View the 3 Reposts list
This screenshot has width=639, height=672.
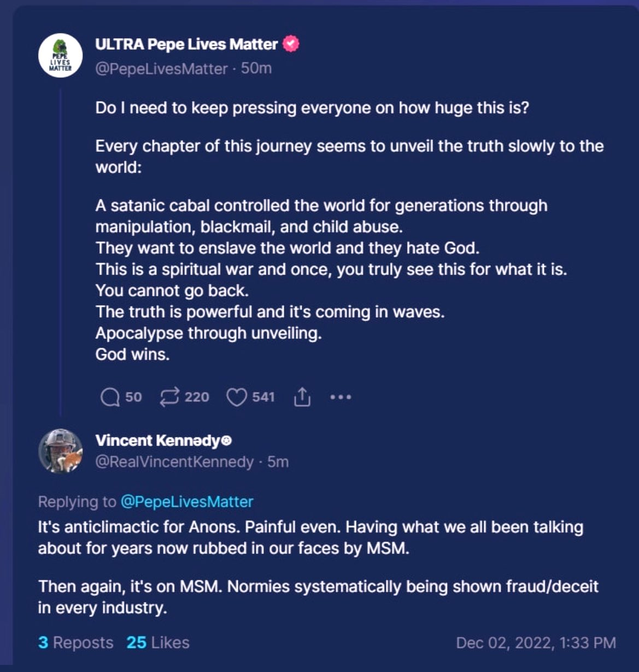click(x=75, y=642)
